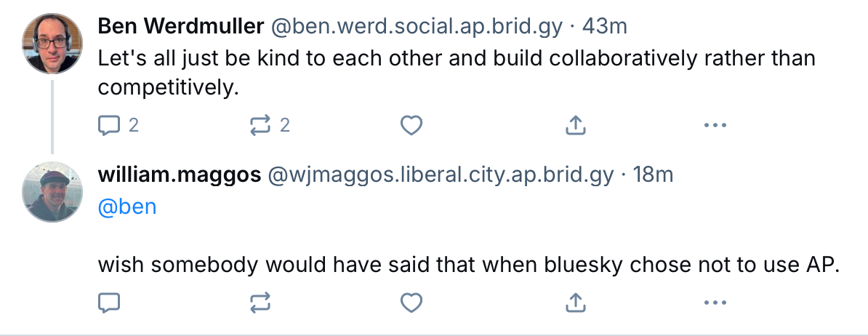Viewport: 868px width, 336px height.
Task: Repost william.maggos's reply
Action: click(x=260, y=301)
